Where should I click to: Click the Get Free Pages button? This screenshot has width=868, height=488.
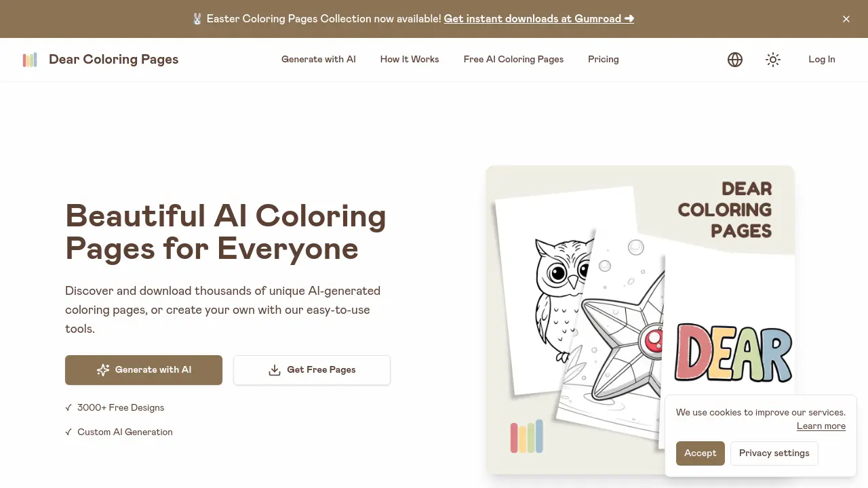pyautogui.click(x=312, y=370)
